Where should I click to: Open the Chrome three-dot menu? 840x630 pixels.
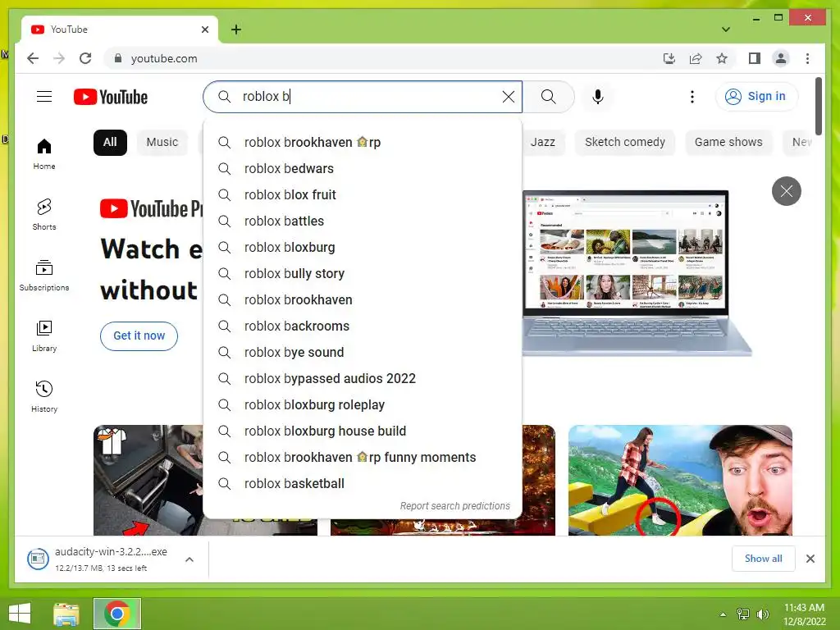[807, 58]
